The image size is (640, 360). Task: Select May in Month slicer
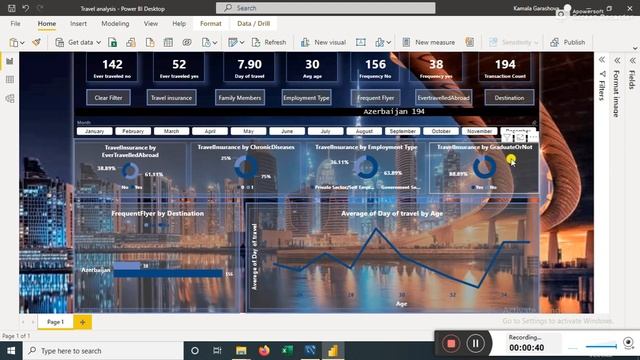coord(249,131)
